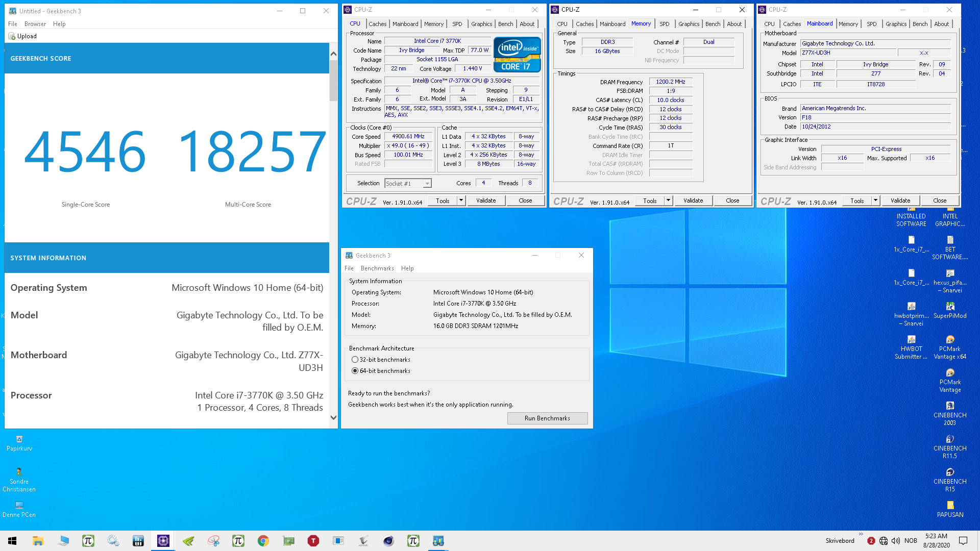Screen dimensions: 980x551
Task: Click the Single-Core Score 4546
Action: [x=85, y=152]
